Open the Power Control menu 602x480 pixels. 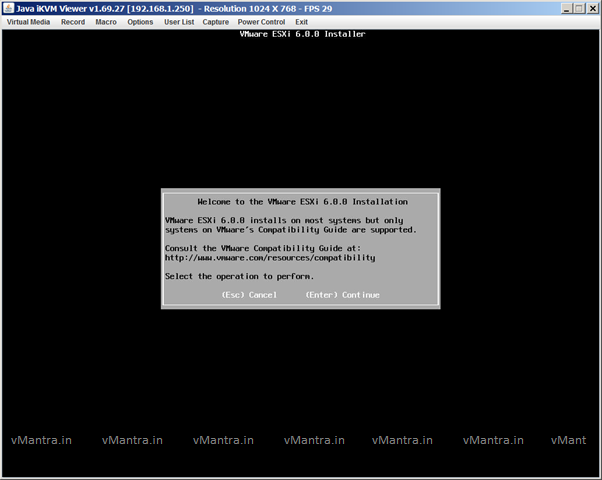tap(261, 22)
